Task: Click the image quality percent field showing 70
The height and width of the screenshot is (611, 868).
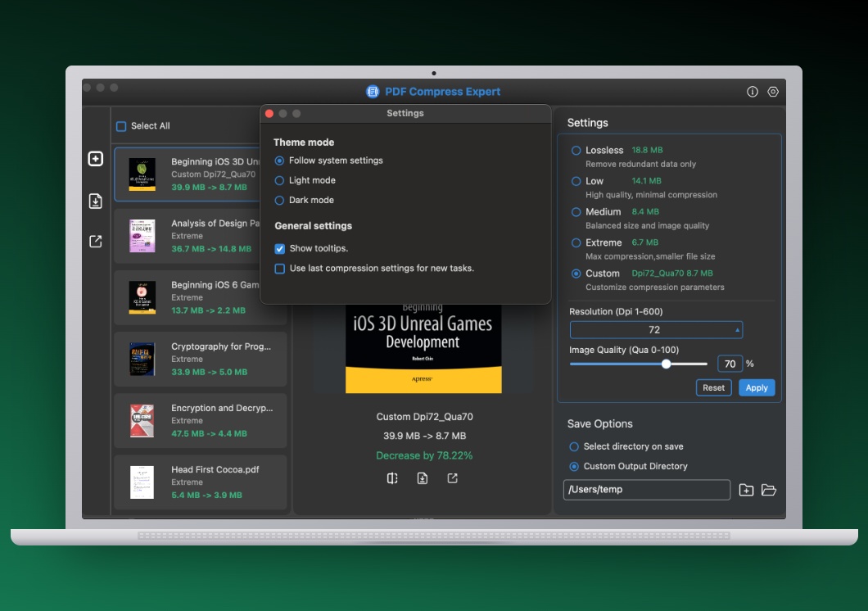Action: [730, 364]
